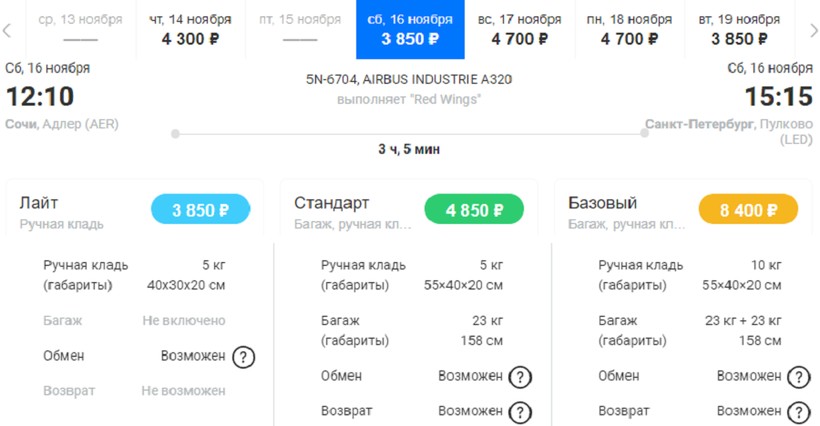Viewport: 820px width, 426px height.
Task: Click help icon next to Стандарт Обмен
Action: coord(520,377)
